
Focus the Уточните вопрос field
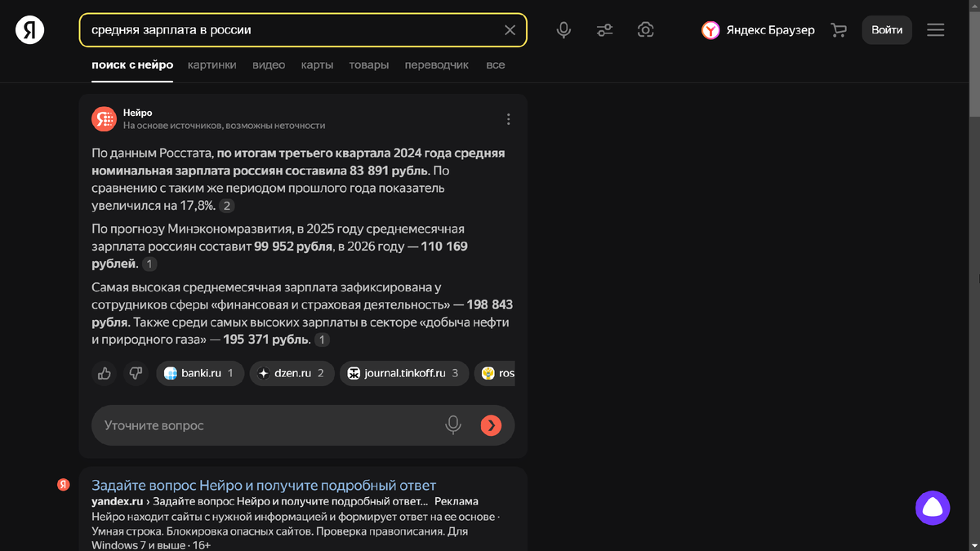(x=269, y=425)
